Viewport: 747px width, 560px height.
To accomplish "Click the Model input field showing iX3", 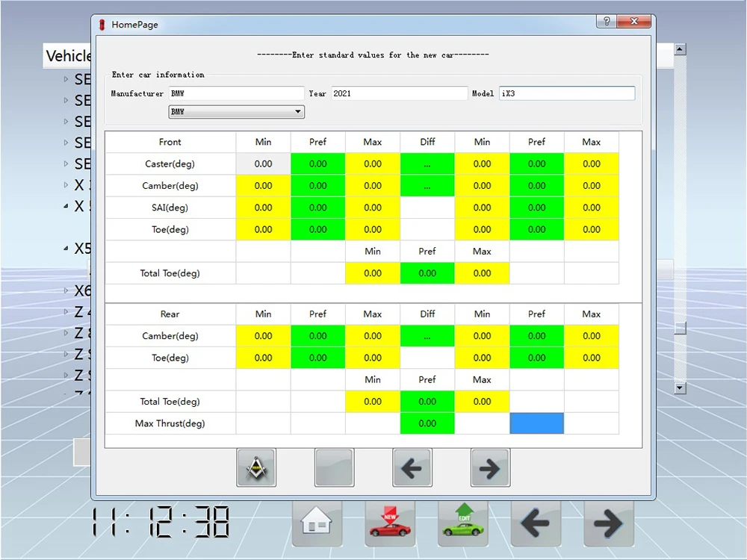I will pyautogui.click(x=566, y=93).
